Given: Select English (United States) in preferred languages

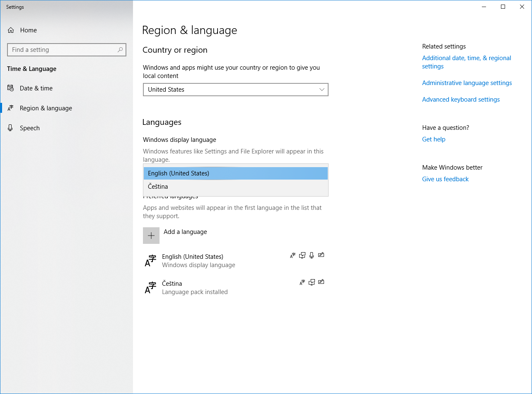Looking at the screenshot, I should 236,260.
